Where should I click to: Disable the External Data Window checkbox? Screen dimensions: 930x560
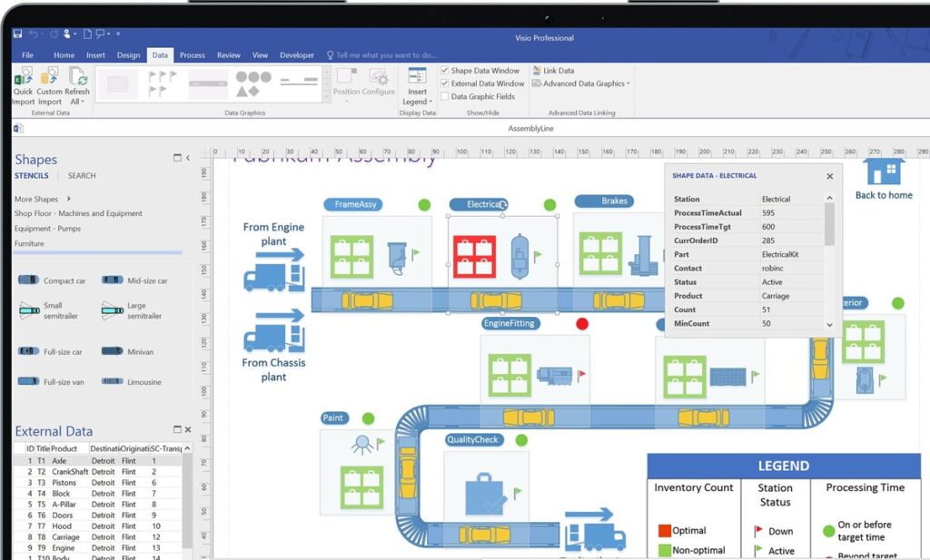click(x=444, y=83)
